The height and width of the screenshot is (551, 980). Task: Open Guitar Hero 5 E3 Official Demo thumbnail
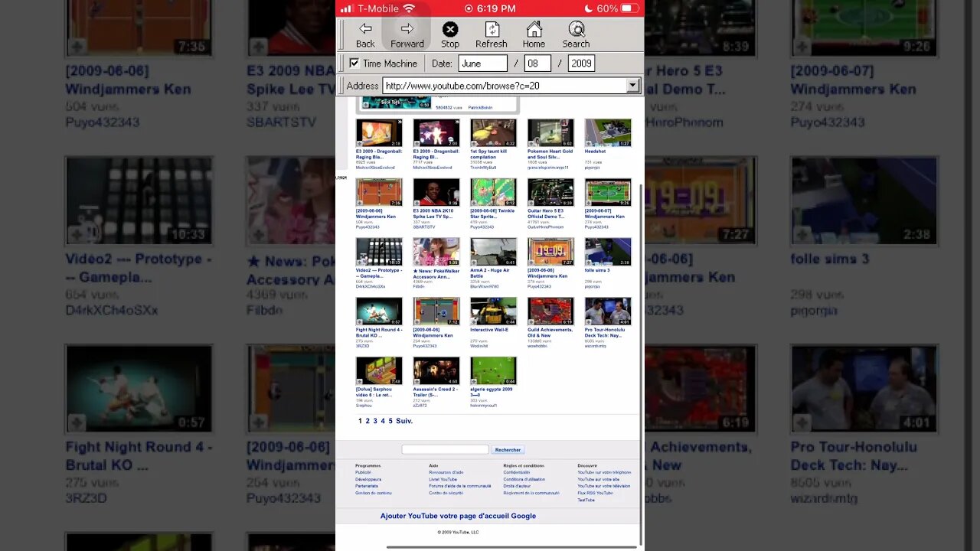click(550, 192)
